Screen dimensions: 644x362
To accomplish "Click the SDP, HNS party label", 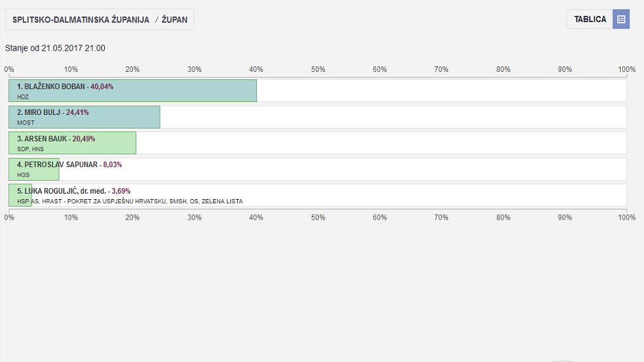I will tap(30, 149).
